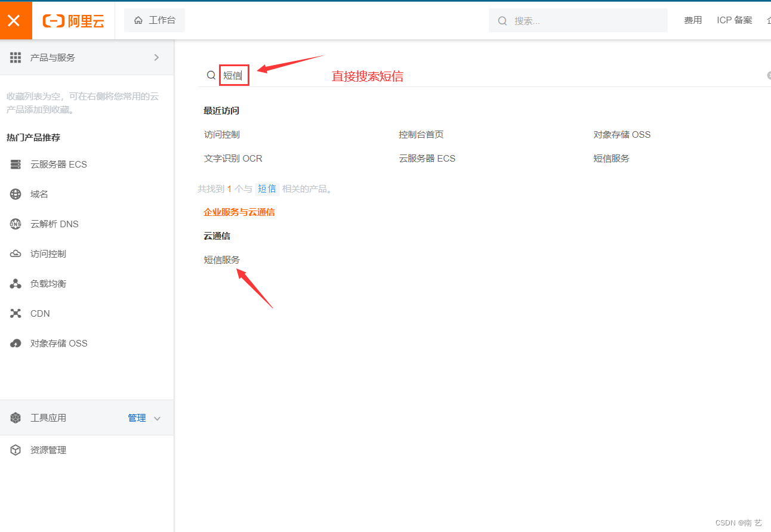
Task: Click the 工具应用 cube icon
Action: click(x=16, y=418)
